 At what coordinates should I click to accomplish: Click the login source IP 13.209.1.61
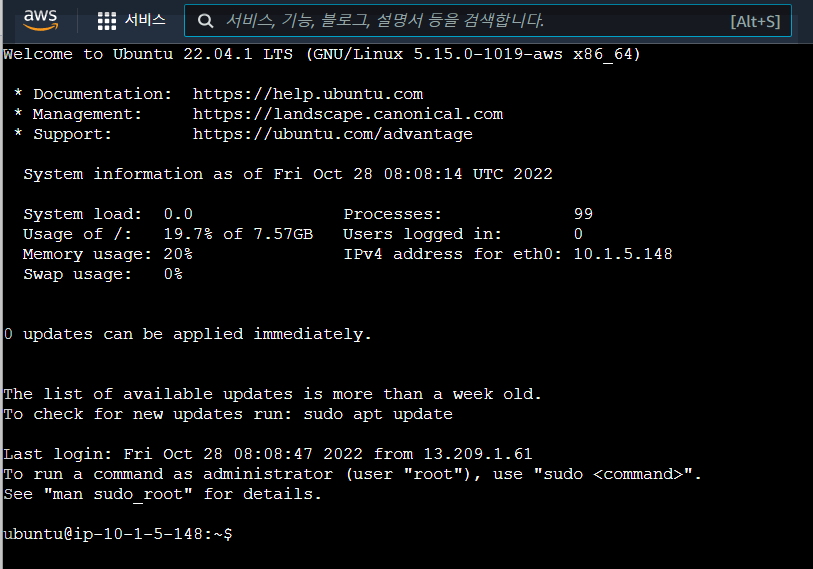pyautogui.click(x=478, y=454)
